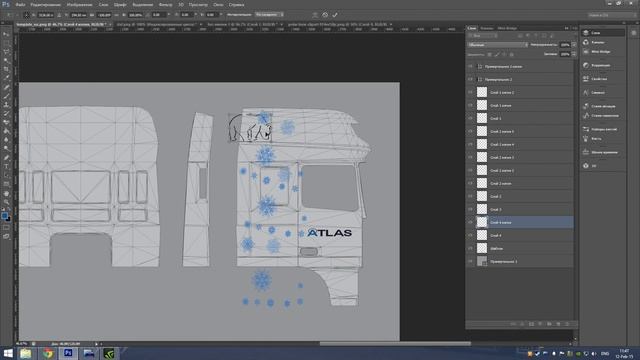Select the Horizontal Type tool
Viewport: 640px width, 360px height.
pyautogui.click(x=6, y=166)
